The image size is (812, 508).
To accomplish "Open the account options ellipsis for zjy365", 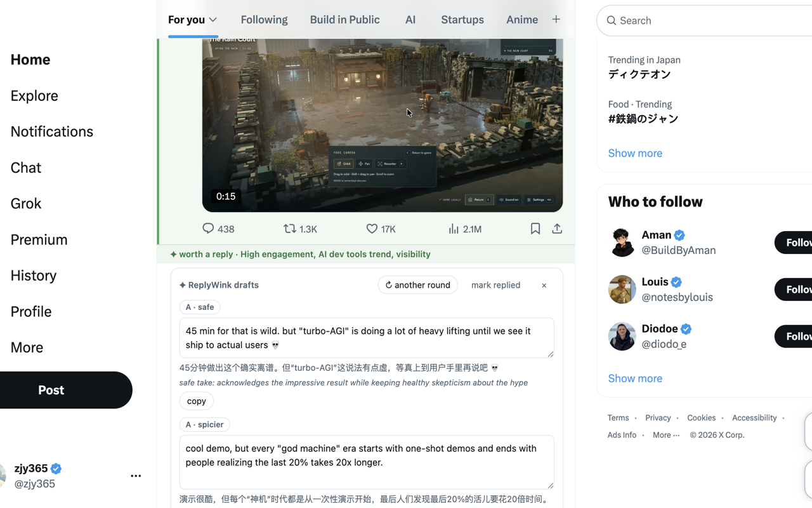I will [x=136, y=476].
